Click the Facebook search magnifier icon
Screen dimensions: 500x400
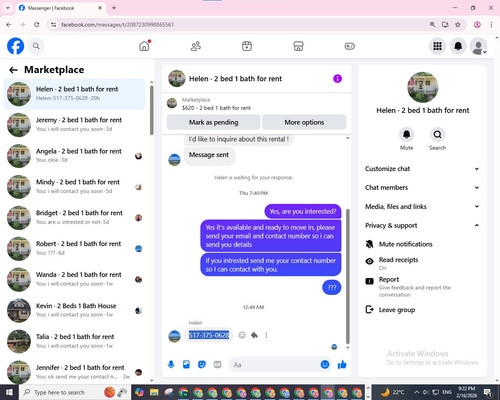click(x=36, y=46)
